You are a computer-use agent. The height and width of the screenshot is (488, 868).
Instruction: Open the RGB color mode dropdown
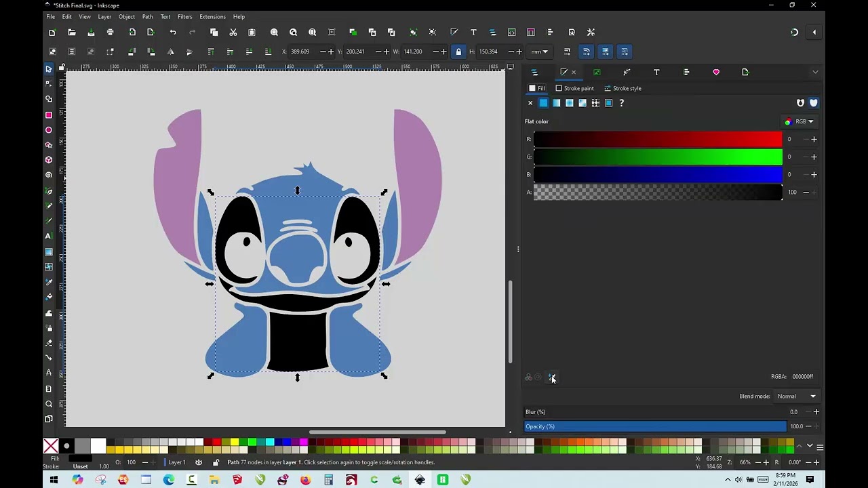(799, 122)
